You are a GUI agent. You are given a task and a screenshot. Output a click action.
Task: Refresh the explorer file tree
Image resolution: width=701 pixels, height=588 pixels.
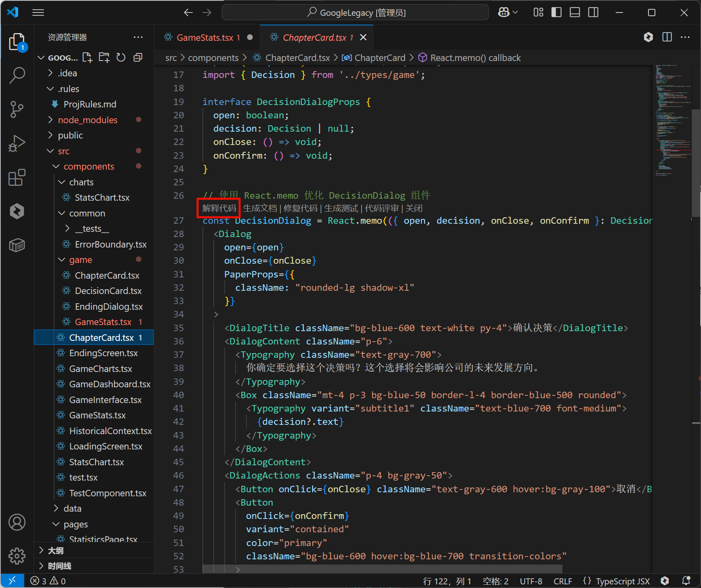[x=121, y=58]
